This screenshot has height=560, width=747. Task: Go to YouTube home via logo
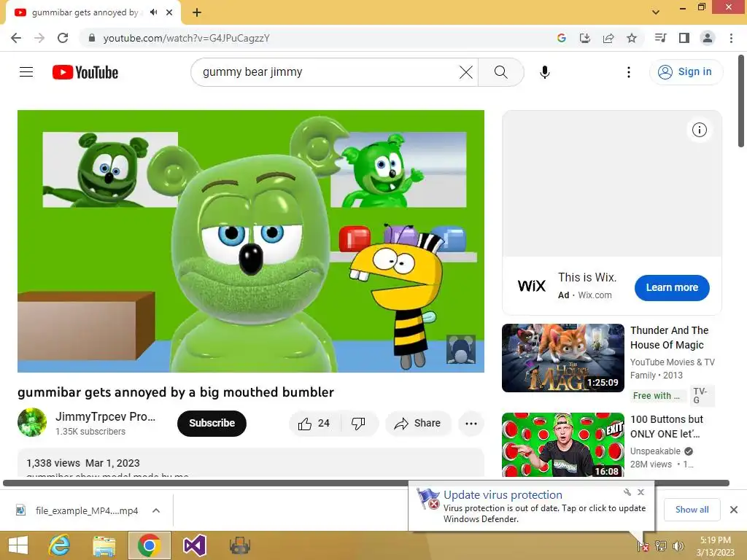click(x=85, y=72)
